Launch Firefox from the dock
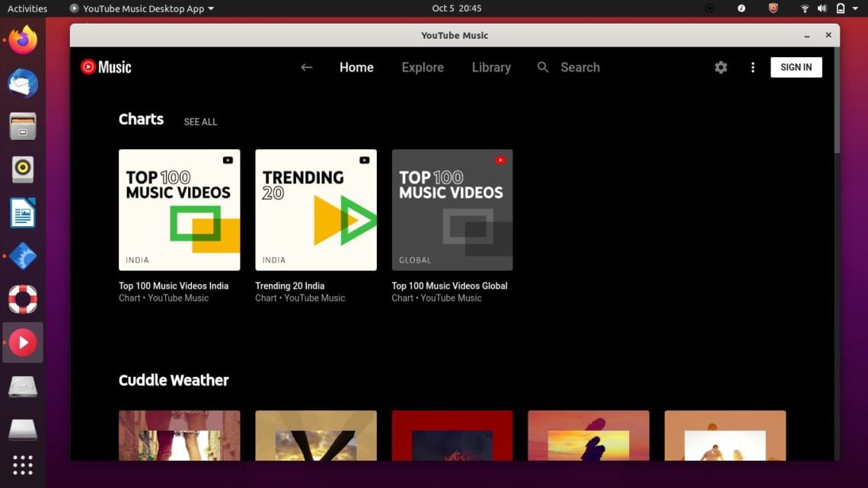This screenshot has height=488, width=868. 22,40
